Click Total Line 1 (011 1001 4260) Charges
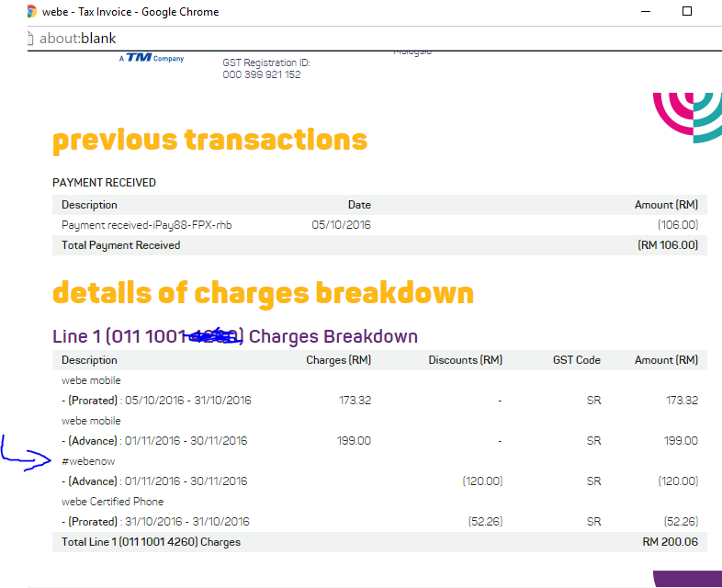Screen dimensions: 722x588 tap(151, 542)
